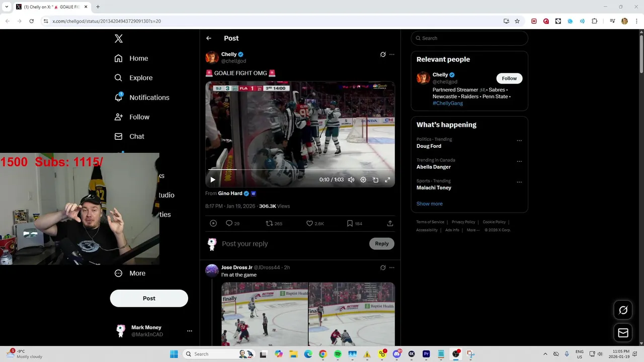Open the left game photo in the reply

(x=265, y=314)
